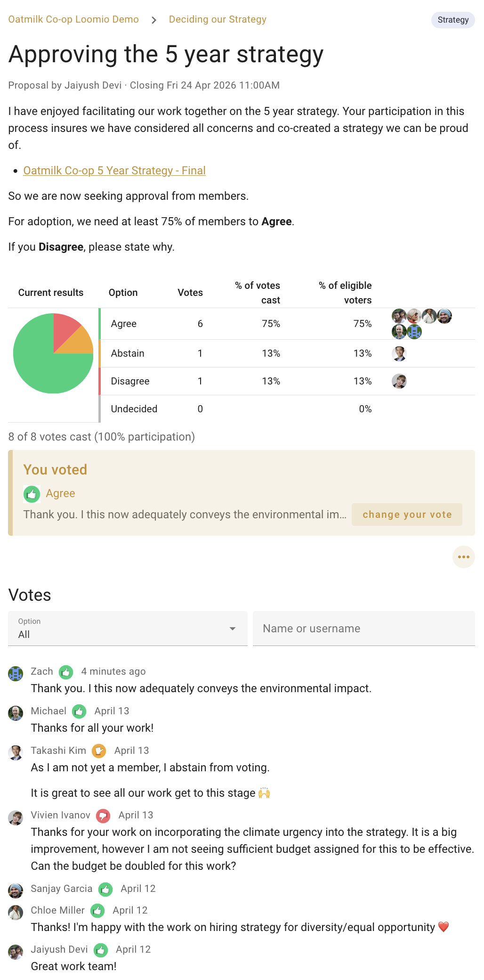The width and height of the screenshot is (484, 980).
Task: Click Vivien Ivanov's thumbs-down disagree icon
Action: [103, 815]
